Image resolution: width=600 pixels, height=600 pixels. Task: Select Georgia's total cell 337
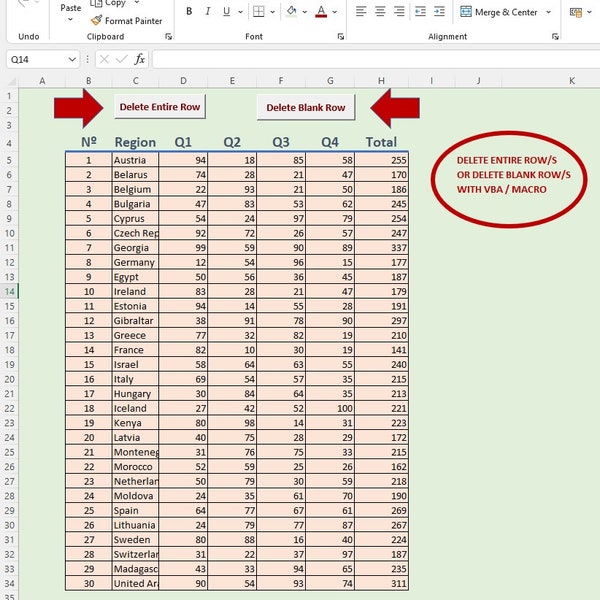(382, 248)
